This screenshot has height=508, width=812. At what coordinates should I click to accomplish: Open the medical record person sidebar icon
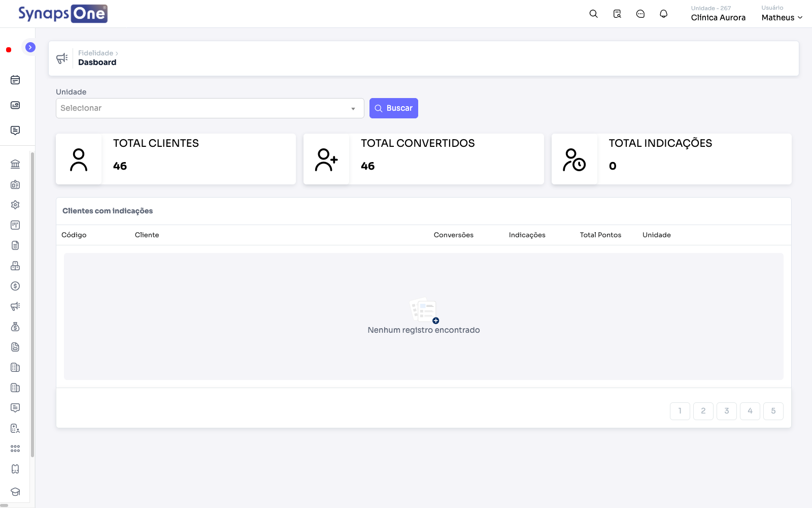pos(15,428)
